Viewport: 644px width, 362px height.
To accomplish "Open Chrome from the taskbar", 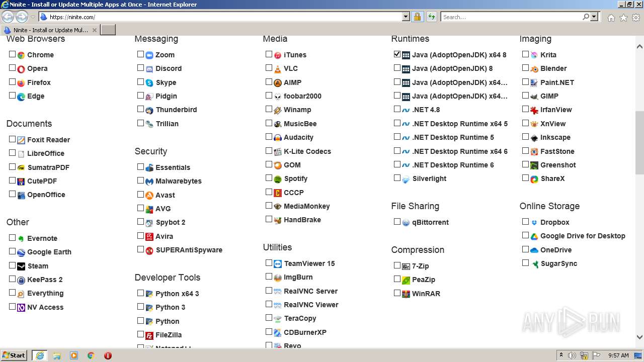I will click(x=91, y=355).
